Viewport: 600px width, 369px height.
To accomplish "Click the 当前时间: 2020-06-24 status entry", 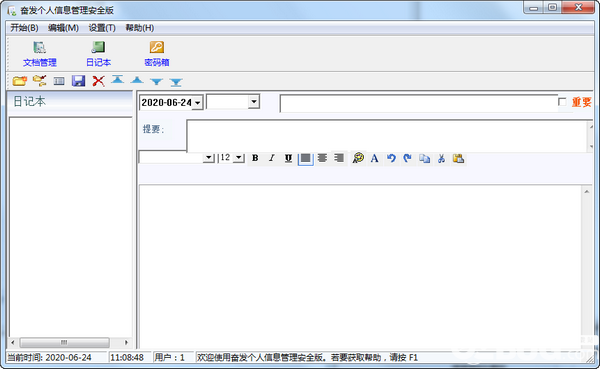I will click(x=49, y=358).
